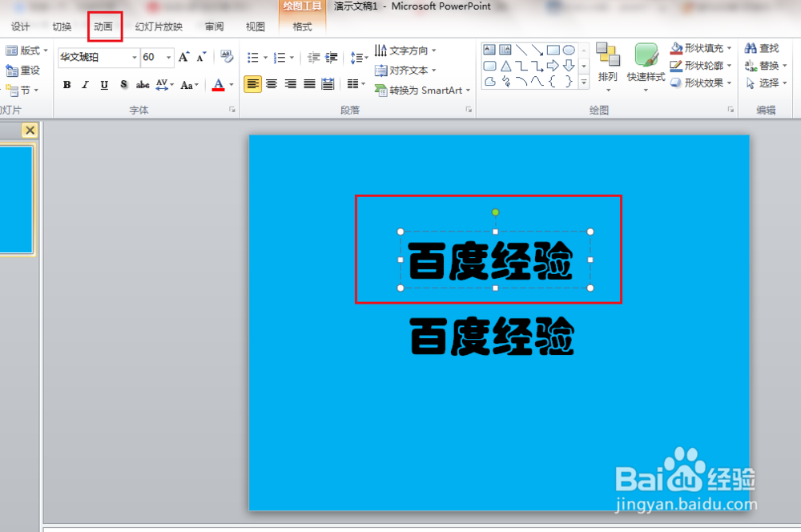Select the right arrow shape
The image size is (801, 532).
click(553, 66)
